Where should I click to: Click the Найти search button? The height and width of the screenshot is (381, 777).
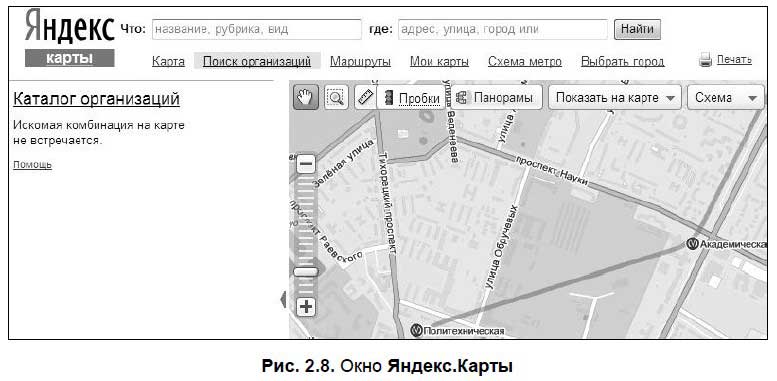tap(637, 29)
